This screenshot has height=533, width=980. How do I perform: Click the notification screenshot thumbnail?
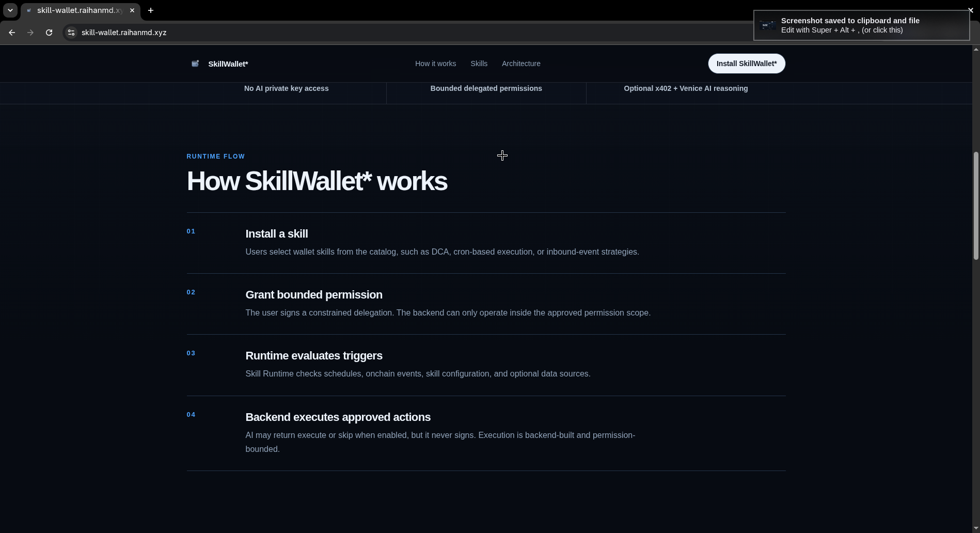pos(768,25)
